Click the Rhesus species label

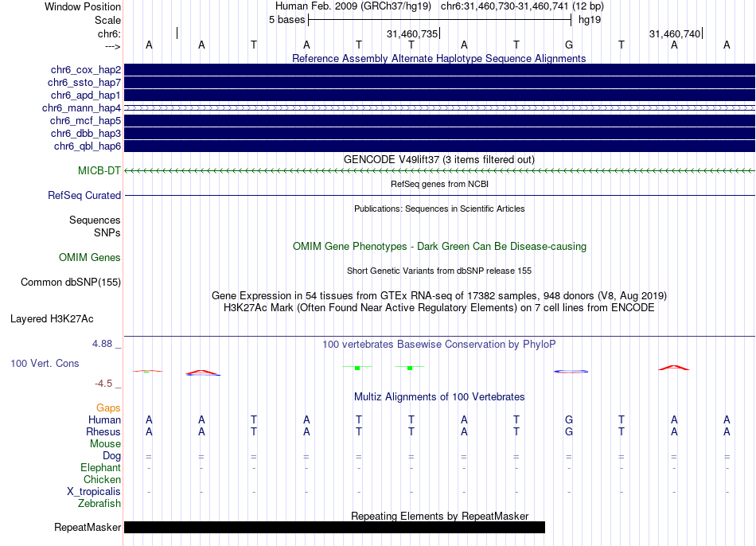(103, 431)
